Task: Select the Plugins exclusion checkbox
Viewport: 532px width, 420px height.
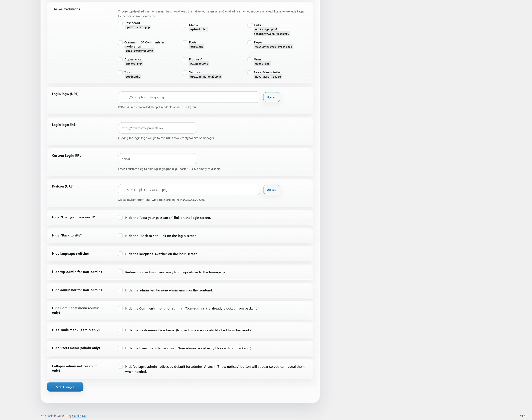Action: point(185,59)
